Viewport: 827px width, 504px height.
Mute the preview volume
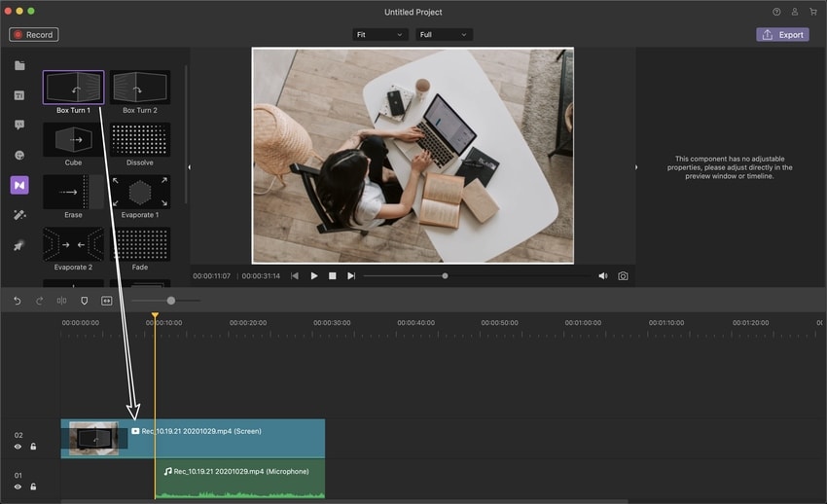click(x=603, y=275)
